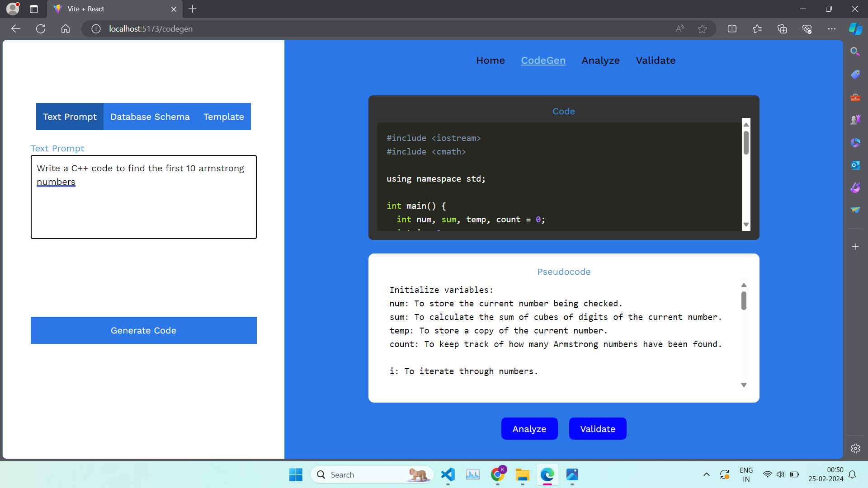Screen dimensions: 868x488
Task: Click the browser refresh icon
Action: (41, 29)
